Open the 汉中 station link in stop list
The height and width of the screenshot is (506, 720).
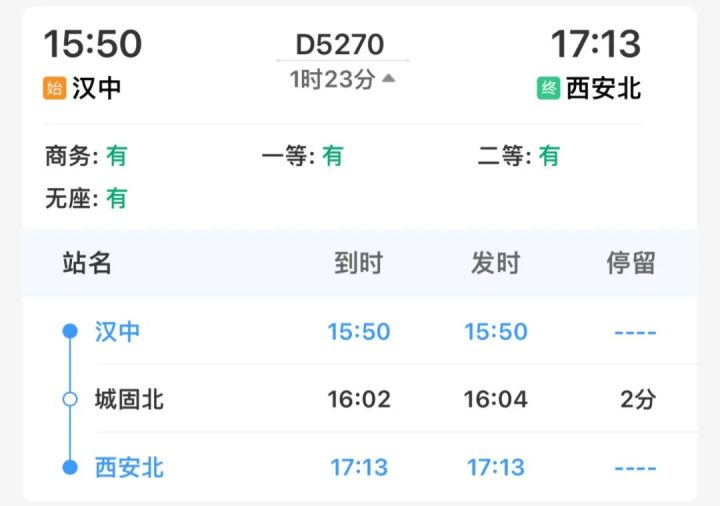[x=117, y=332]
